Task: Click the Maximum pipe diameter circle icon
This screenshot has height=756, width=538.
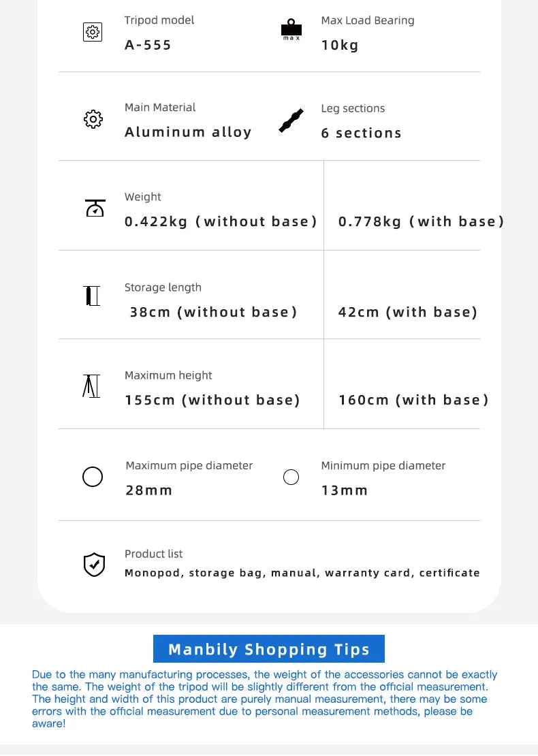Action: 93,477
